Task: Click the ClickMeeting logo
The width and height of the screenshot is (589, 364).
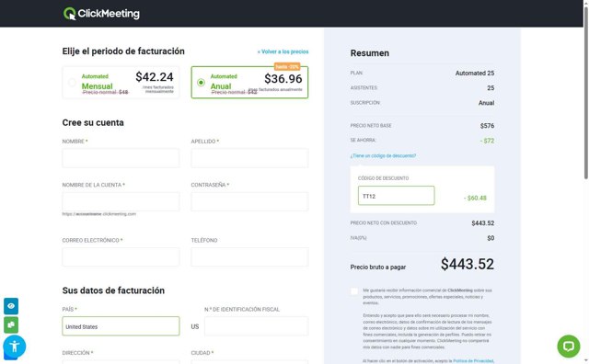Action: click(101, 14)
